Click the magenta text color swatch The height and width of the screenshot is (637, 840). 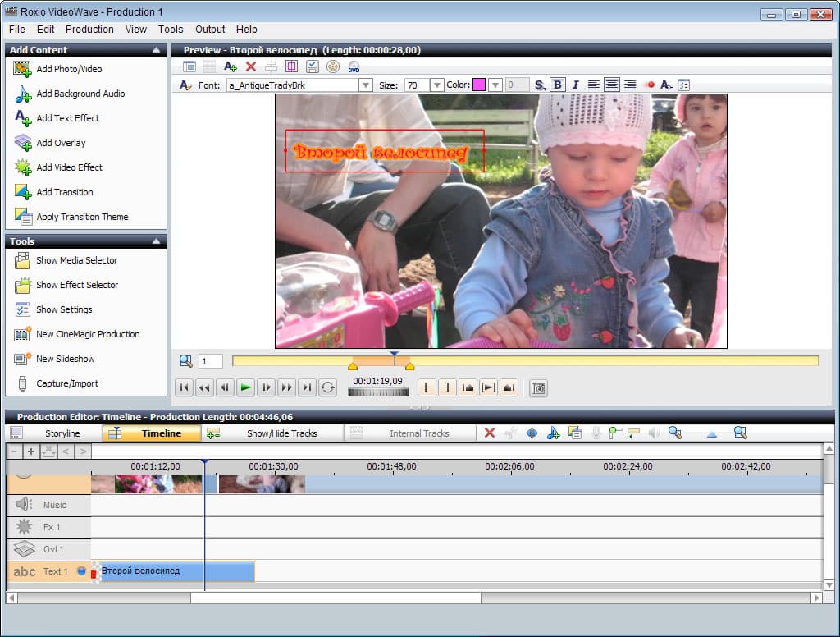(479, 85)
